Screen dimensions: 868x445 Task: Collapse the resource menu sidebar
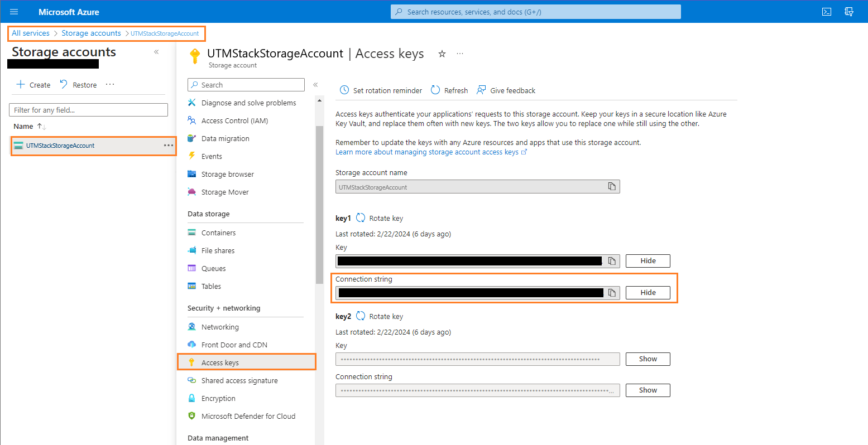click(x=315, y=85)
